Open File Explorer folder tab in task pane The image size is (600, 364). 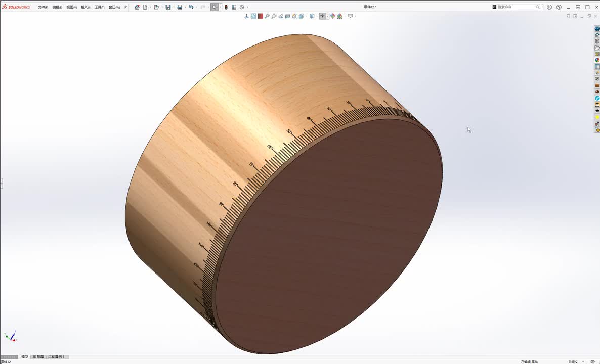click(x=597, y=48)
